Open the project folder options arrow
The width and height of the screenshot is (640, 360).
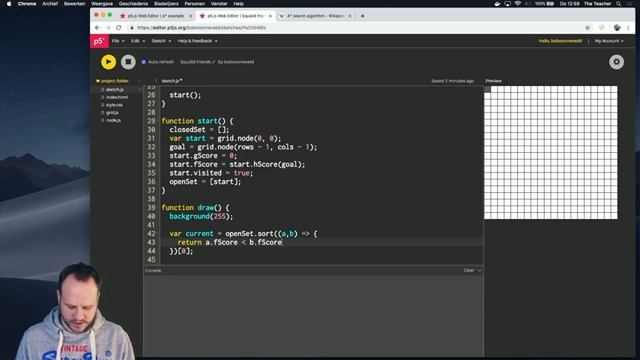[140, 81]
